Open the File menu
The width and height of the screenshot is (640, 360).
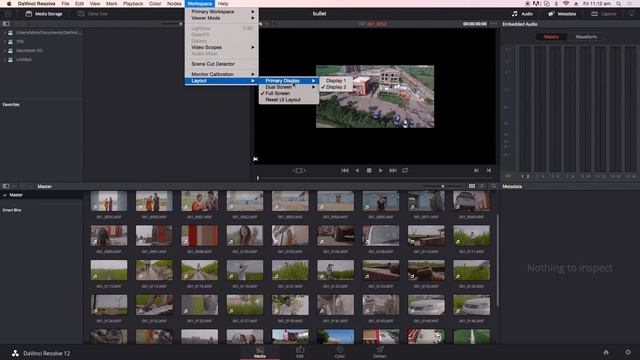point(65,4)
